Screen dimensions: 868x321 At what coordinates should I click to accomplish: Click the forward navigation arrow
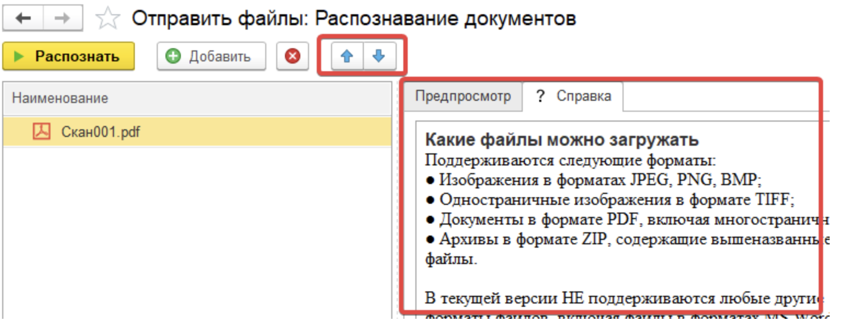(62, 18)
